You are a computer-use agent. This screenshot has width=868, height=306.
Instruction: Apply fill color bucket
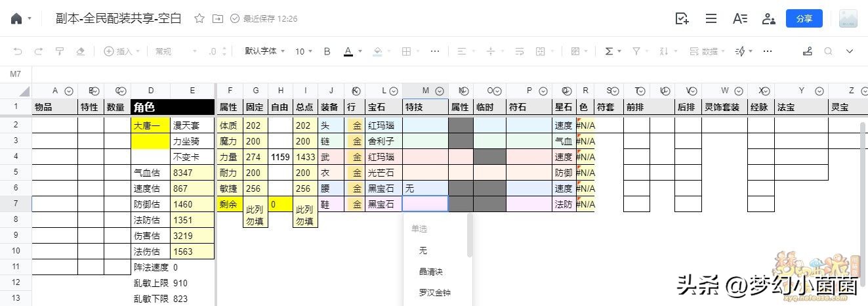pos(377,51)
